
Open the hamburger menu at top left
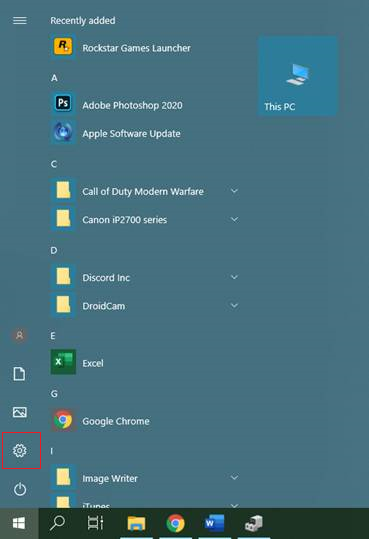click(x=20, y=21)
